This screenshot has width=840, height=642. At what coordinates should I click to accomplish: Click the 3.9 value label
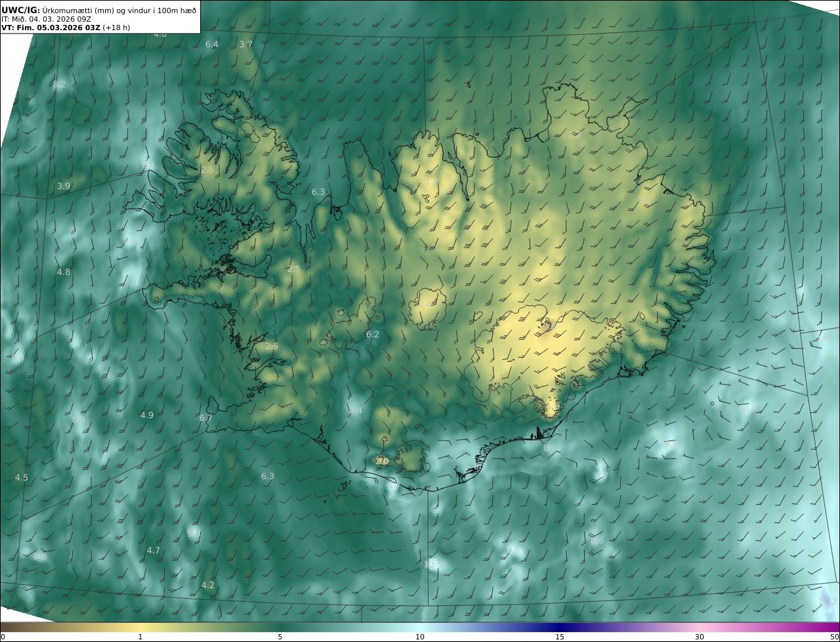pyautogui.click(x=64, y=186)
